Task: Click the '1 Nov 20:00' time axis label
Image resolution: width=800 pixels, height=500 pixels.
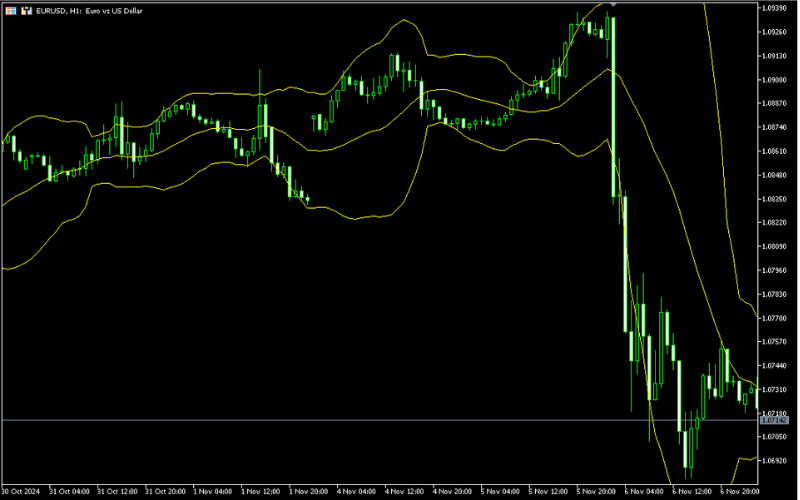Action: click(x=309, y=492)
